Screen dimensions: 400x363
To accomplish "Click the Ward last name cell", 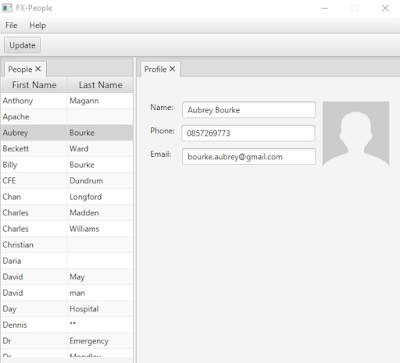I will [x=100, y=149].
